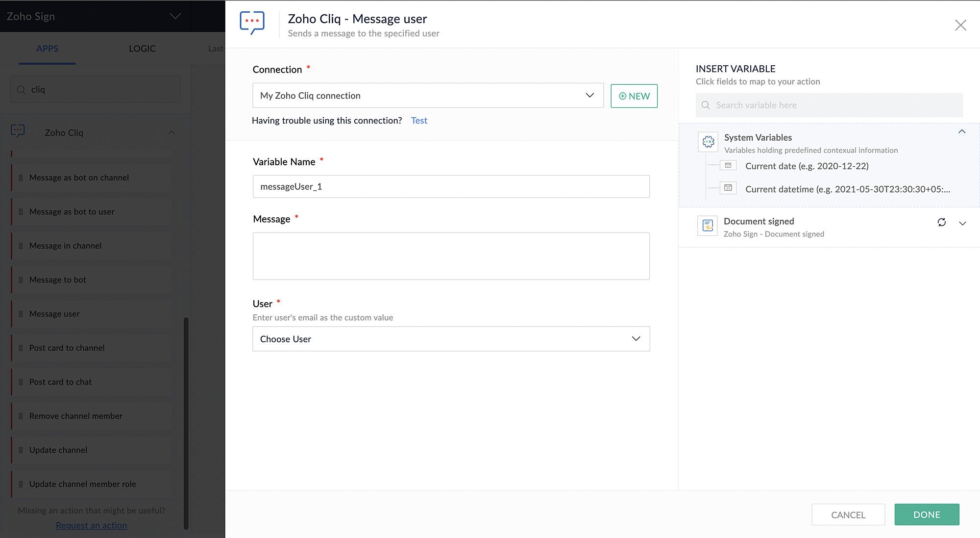Click the Current datetime calendar icon

tap(728, 188)
